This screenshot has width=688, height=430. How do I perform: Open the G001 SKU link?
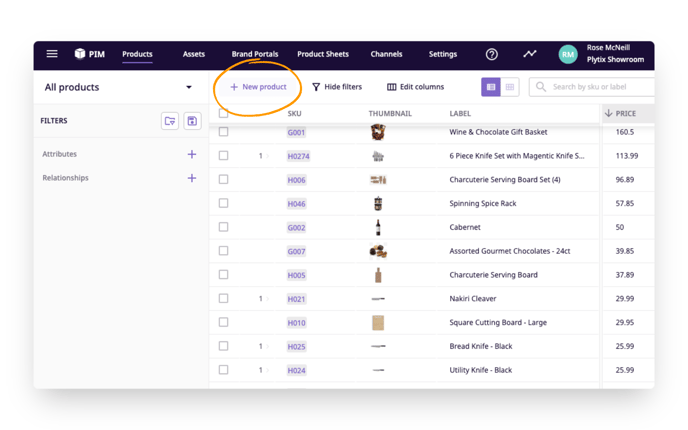(x=296, y=133)
